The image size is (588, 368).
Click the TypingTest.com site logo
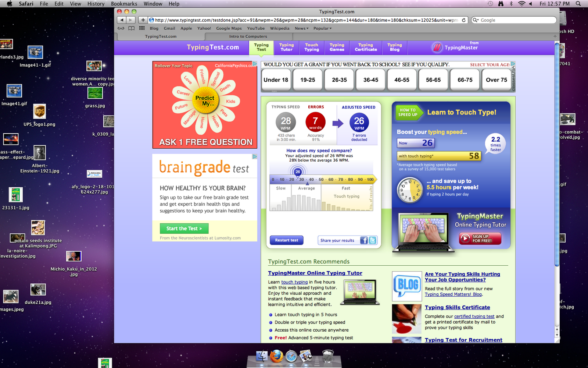coord(213,47)
